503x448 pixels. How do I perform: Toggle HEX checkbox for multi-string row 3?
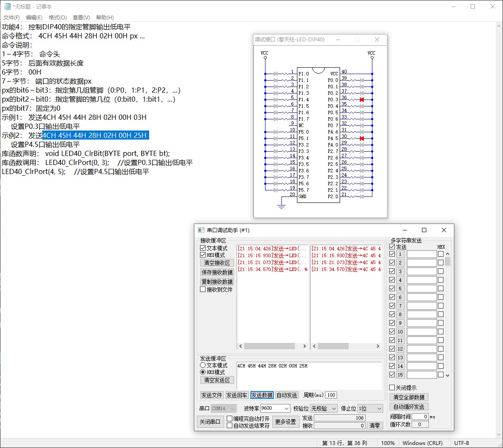(441, 271)
